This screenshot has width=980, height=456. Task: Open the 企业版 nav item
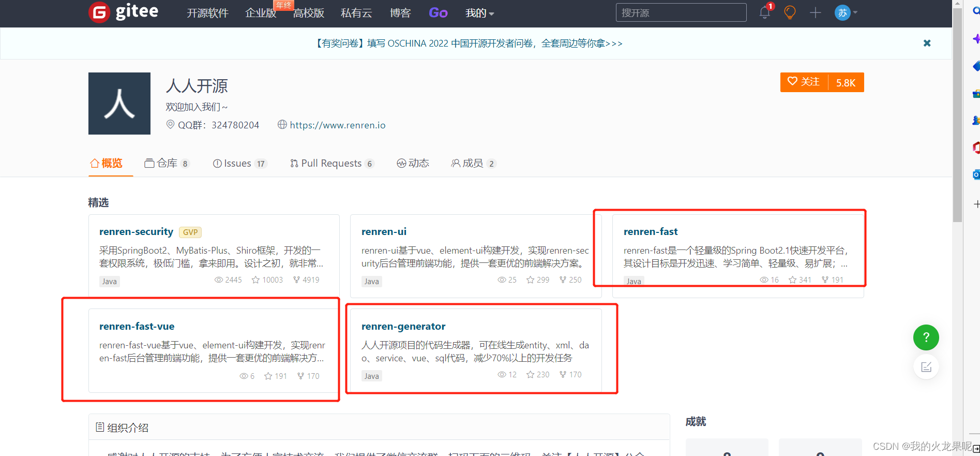pos(261,13)
